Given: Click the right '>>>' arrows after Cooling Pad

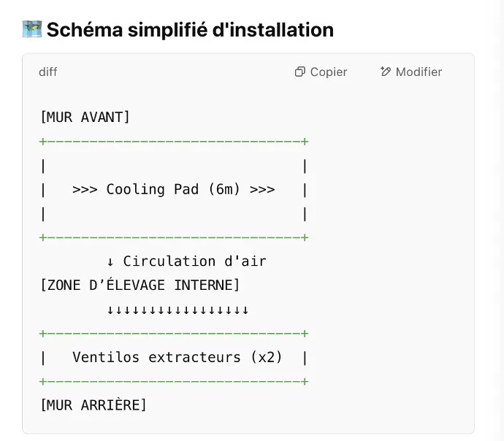Looking at the screenshot, I should click(262, 190).
